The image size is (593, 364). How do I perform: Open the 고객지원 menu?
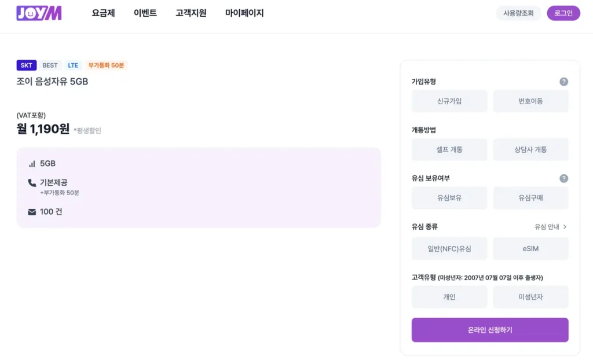[191, 13]
